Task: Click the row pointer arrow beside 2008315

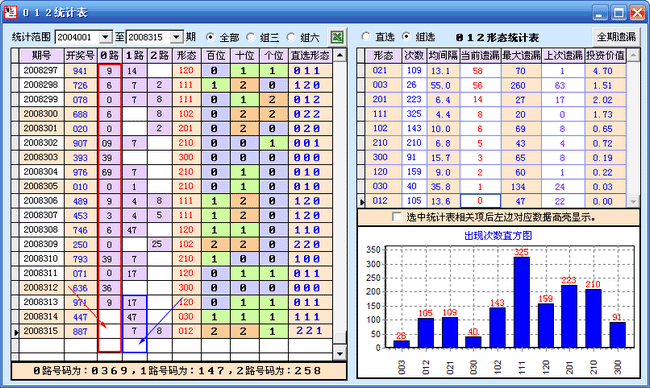Action: tap(16, 332)
